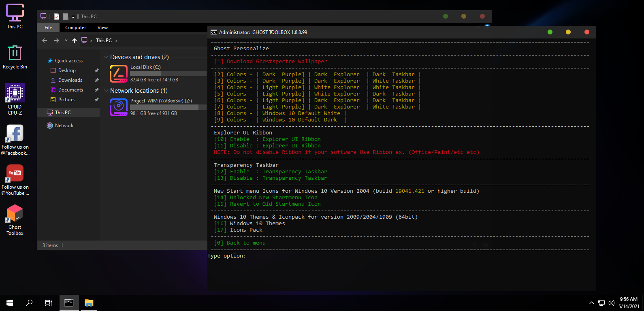Open the Windows Start menu

[x=10, y=303]
